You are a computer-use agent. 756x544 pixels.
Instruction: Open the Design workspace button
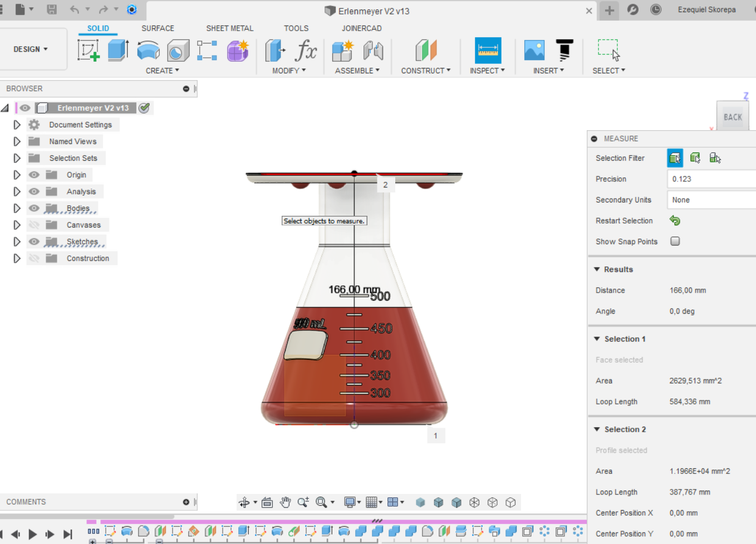(31, 49)
